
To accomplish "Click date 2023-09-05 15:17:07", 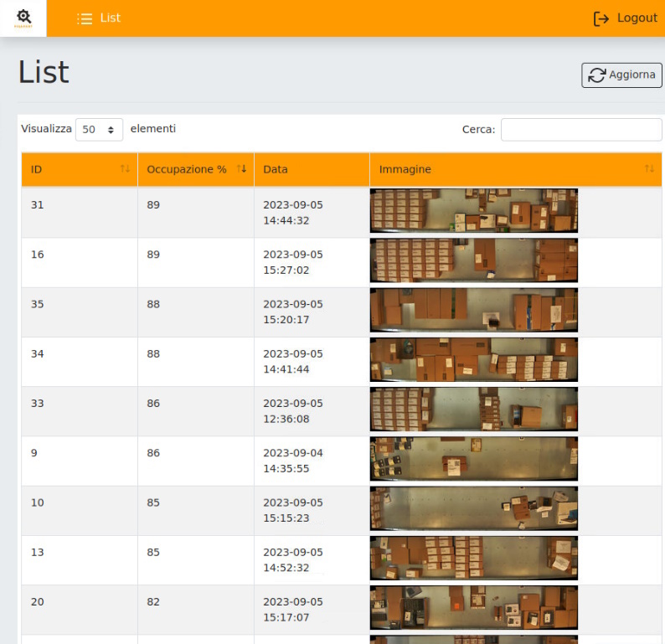I will point(293,610).
